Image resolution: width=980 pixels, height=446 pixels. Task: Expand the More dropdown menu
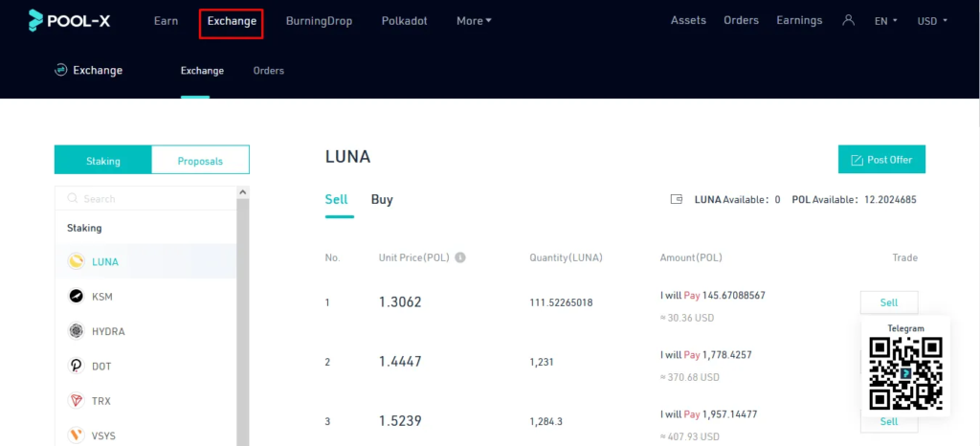click(474, 21)
